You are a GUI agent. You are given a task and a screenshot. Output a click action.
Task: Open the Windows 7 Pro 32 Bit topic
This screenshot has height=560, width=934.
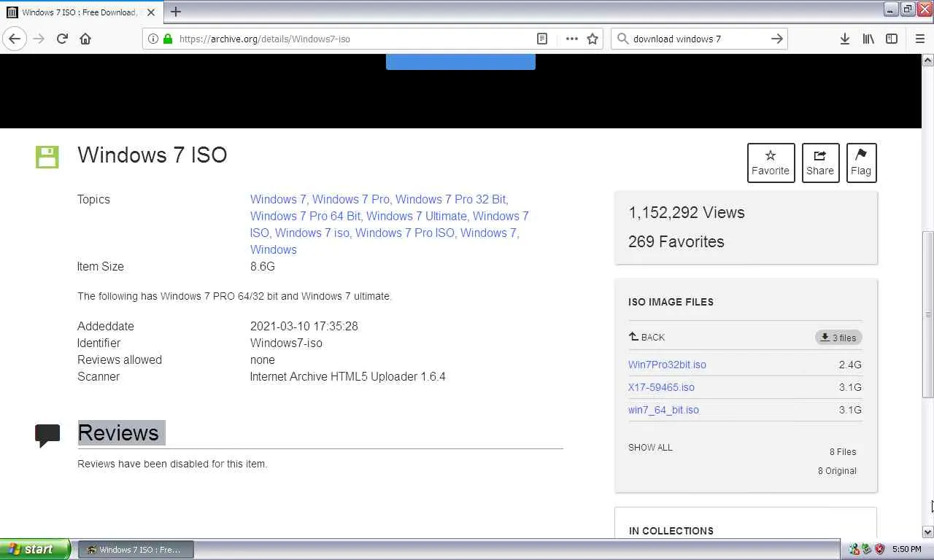451,199
